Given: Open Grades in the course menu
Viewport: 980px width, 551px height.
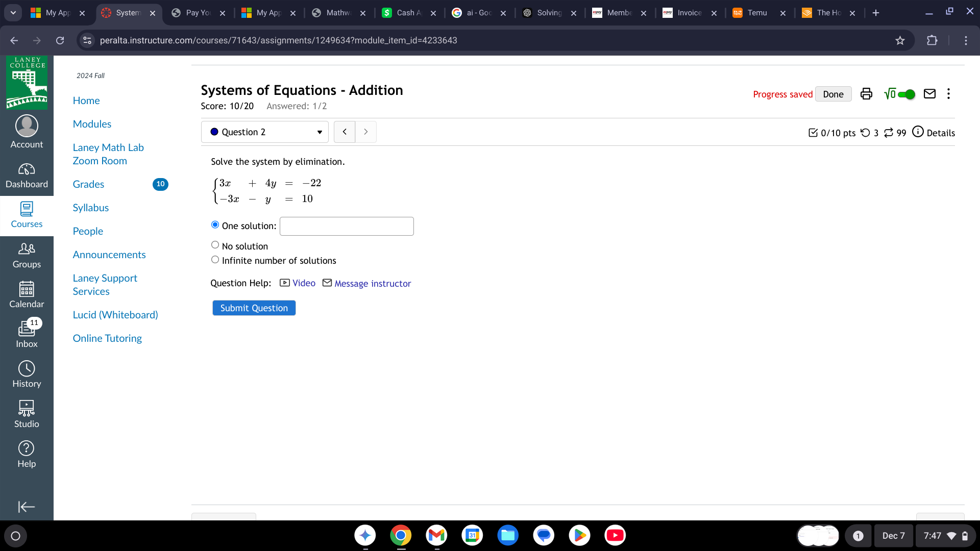Looking at the screenshot, I should 88,184.
